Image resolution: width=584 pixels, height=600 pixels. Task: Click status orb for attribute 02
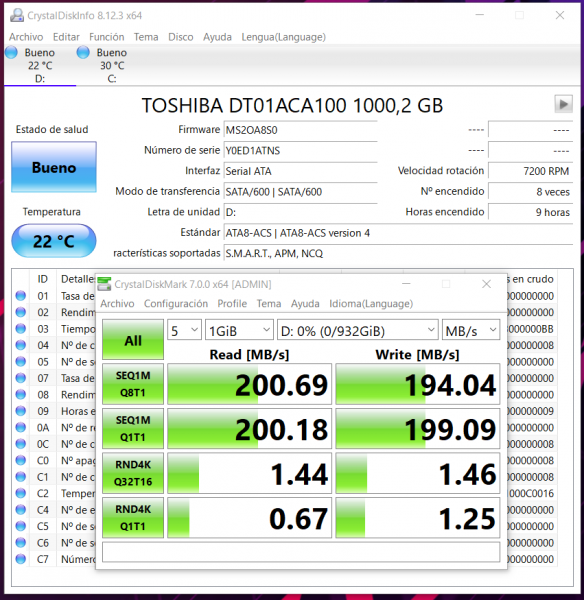point(21,312)
